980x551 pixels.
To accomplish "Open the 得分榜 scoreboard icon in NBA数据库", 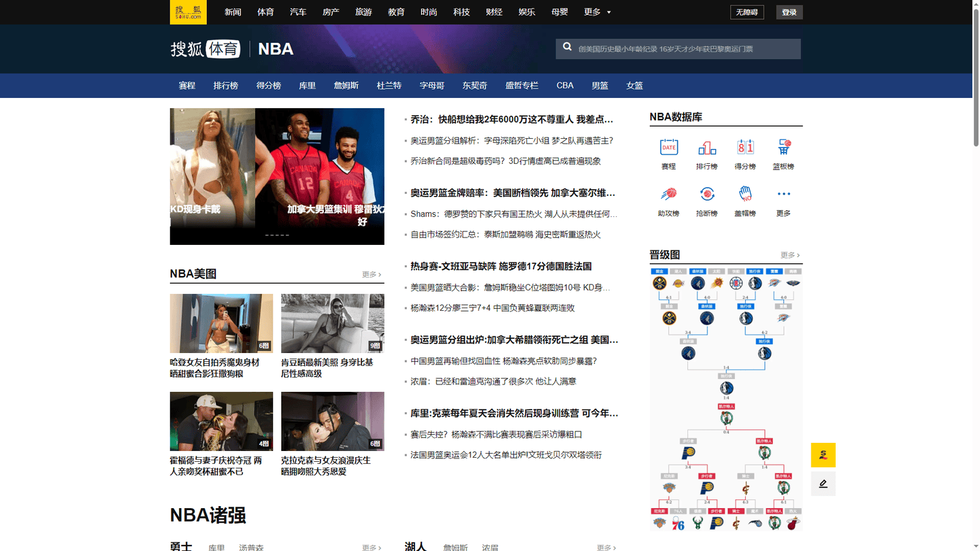I will tap(745, 148).
